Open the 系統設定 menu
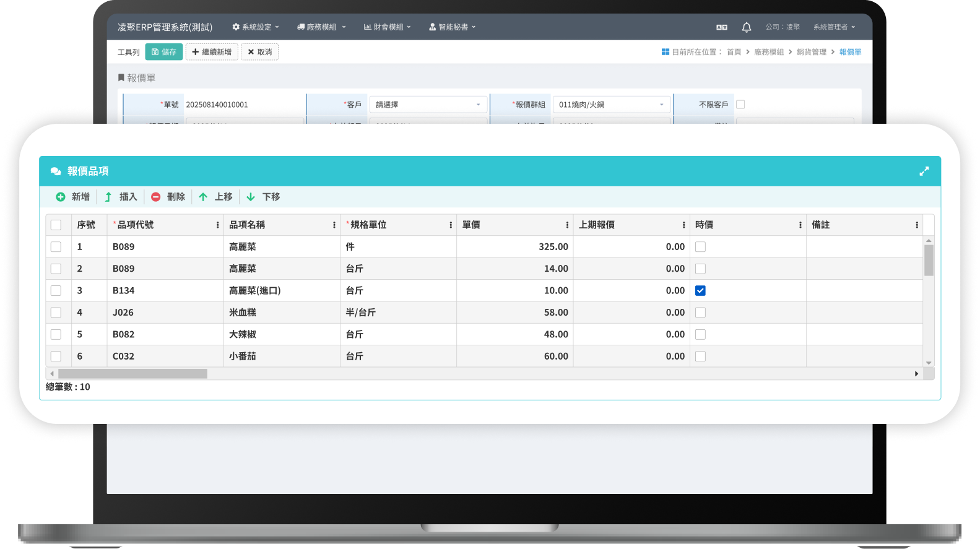The height and width of the screenshot is (549, 980). (256, 27)
